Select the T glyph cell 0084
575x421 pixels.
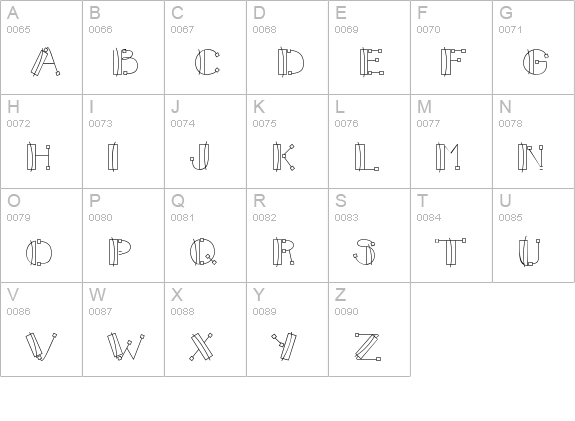pyautogui.click(x=451, y=235)
